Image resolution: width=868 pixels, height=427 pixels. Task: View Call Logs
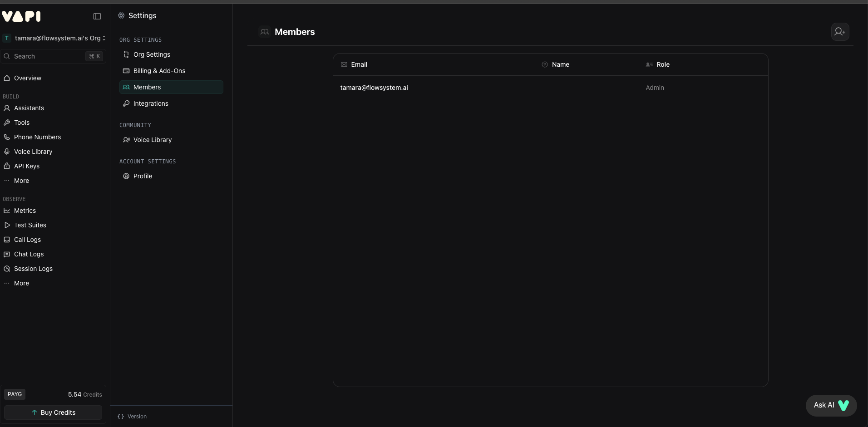tap(27, 239)
